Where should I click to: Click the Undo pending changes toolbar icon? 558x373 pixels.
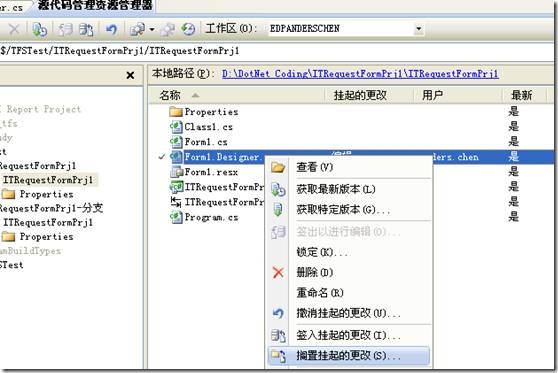point(111,29)
